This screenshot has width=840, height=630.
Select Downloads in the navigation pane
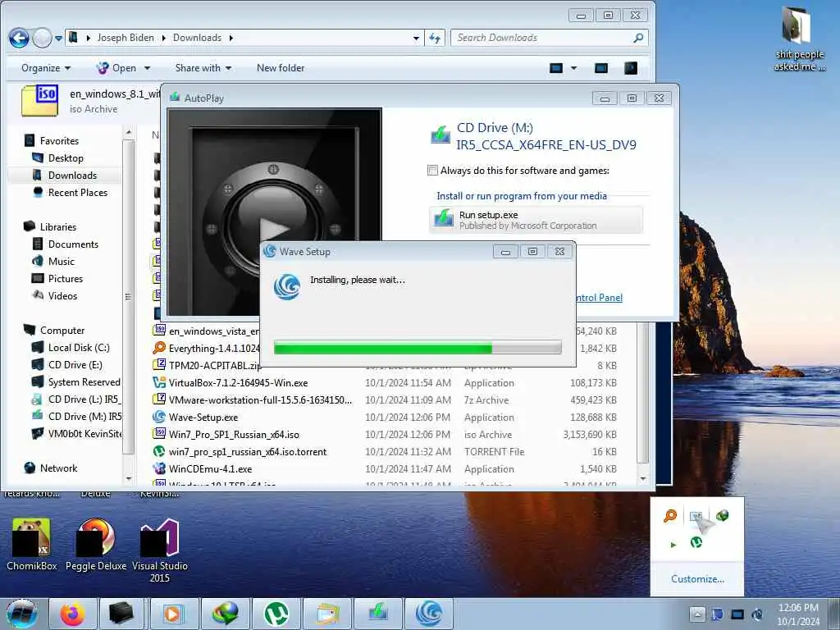click(72, 176)
